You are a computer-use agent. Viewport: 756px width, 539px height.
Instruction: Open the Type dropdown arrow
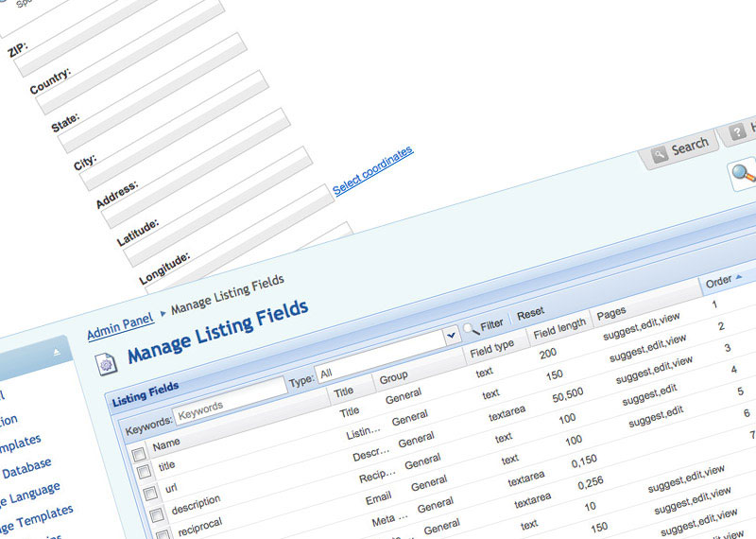pyautogui.click(x=452, y=335)
